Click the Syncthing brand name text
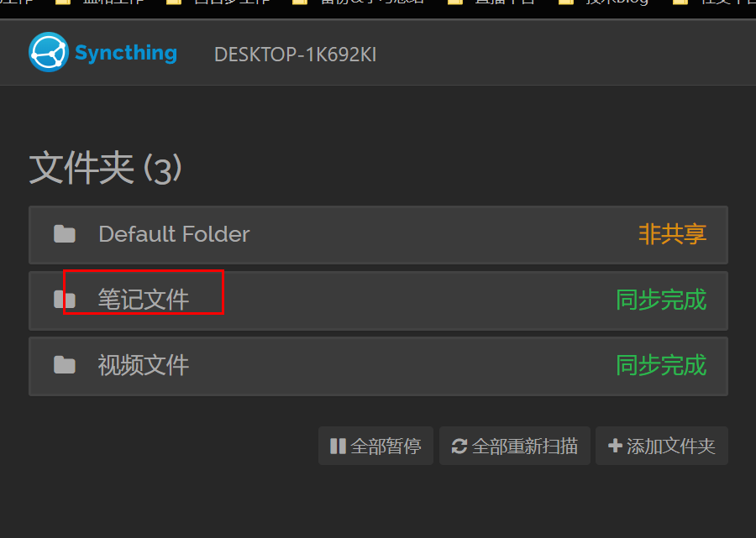 (126, 53)
